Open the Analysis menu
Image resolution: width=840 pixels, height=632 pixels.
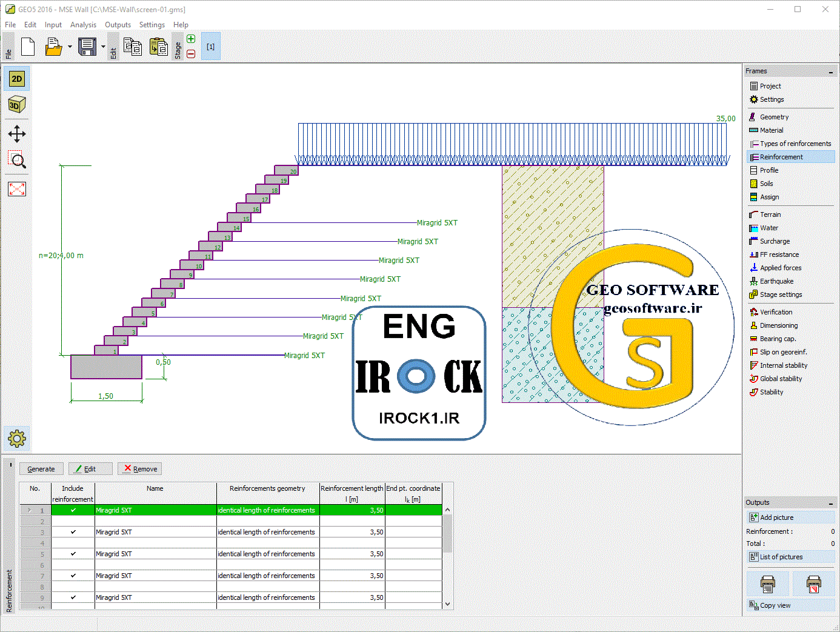[x=83, y=25]
